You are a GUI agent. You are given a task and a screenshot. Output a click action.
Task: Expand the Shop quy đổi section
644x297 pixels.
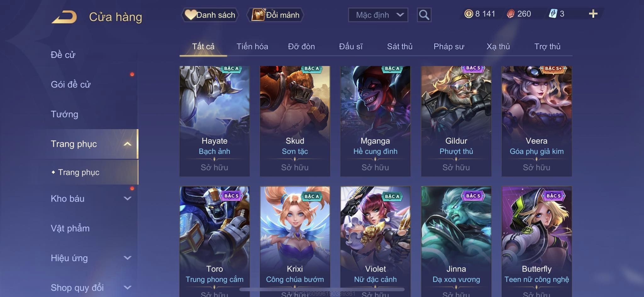pyautogui.click(x=127, y=287)
